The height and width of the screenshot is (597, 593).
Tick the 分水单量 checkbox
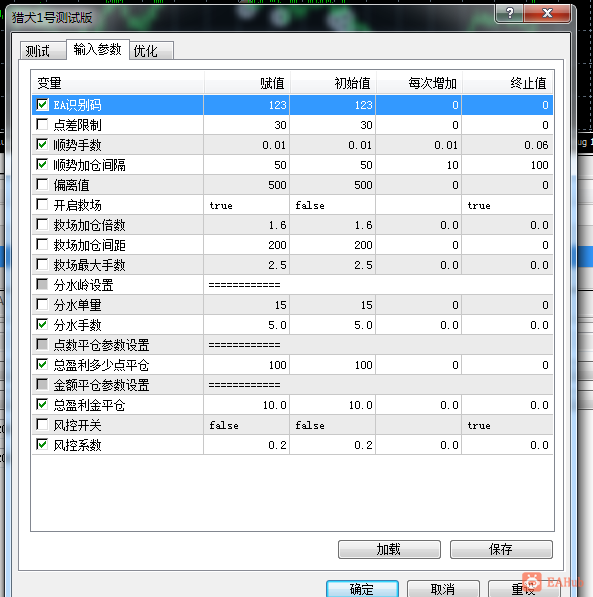coord(42,305)
